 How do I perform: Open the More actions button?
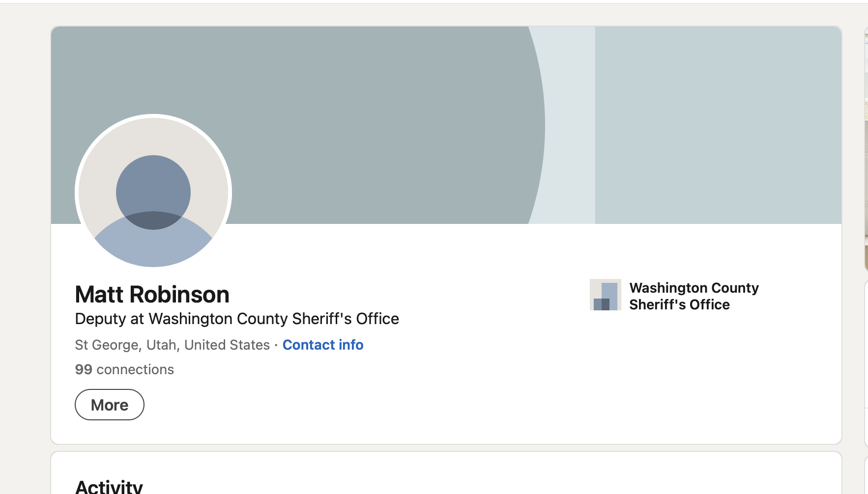click(110, 405)
